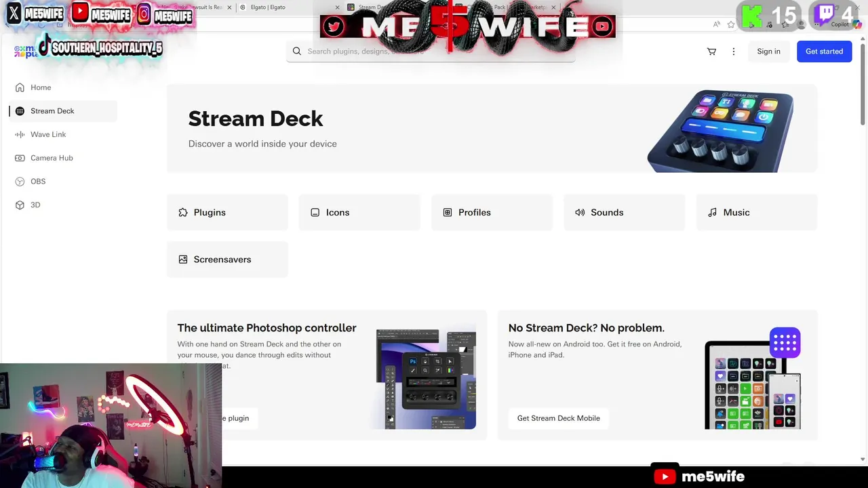The image size is (868, 488).
Task: Close the Elgato | Elgato browser tab
Action: click(x=337, y=7)
